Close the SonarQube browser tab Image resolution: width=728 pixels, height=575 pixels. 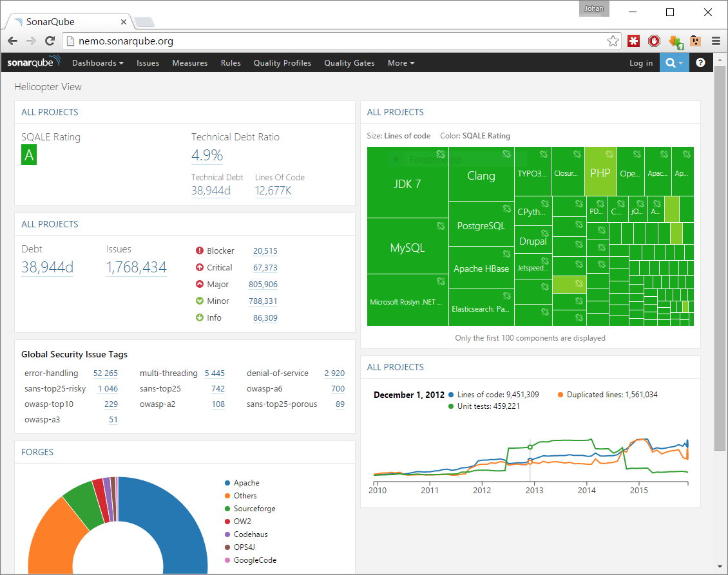124,22
